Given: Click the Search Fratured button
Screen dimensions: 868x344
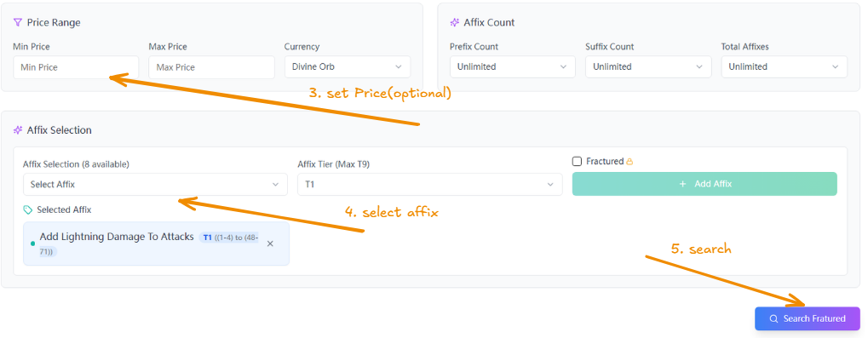Looking at the screenshot, I should [x=808, y=318].
